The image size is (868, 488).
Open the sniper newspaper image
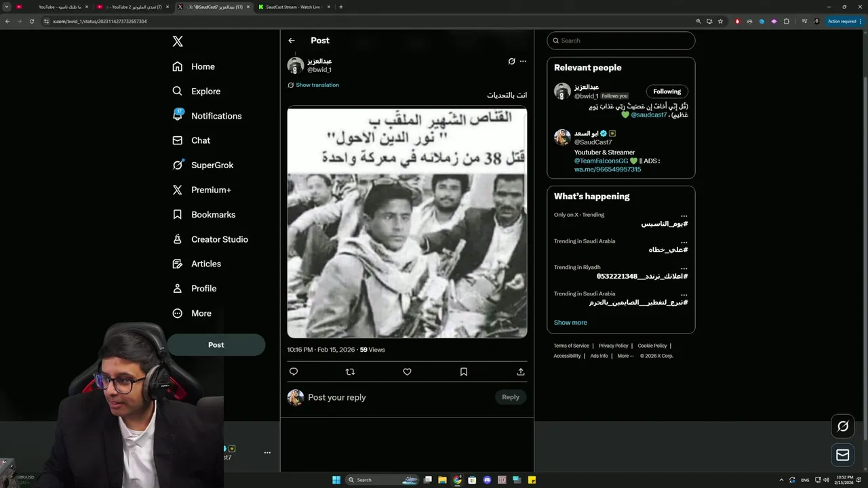407,222
